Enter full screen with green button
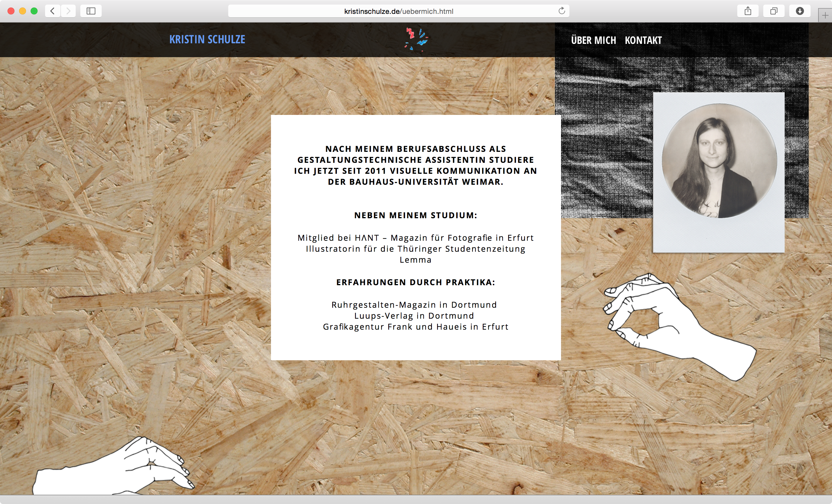The height and width of the screenshot is (504, 832). tap(34, 11)
